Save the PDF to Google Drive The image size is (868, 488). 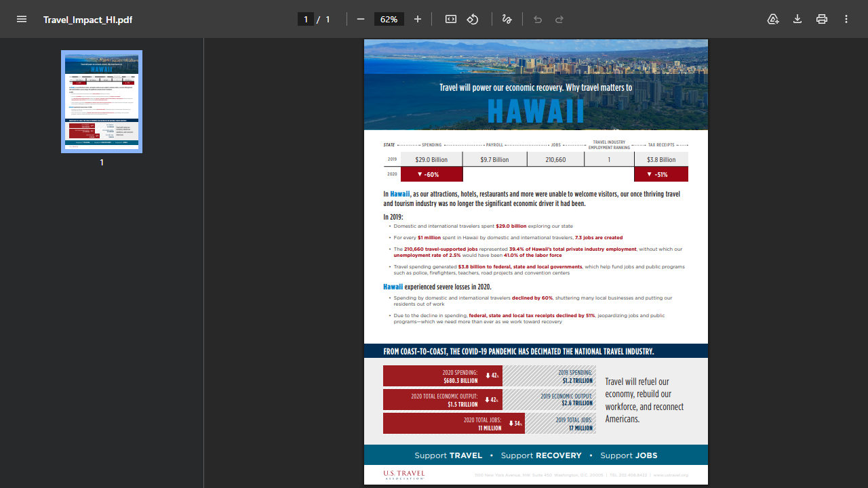(x=773, y=19)
